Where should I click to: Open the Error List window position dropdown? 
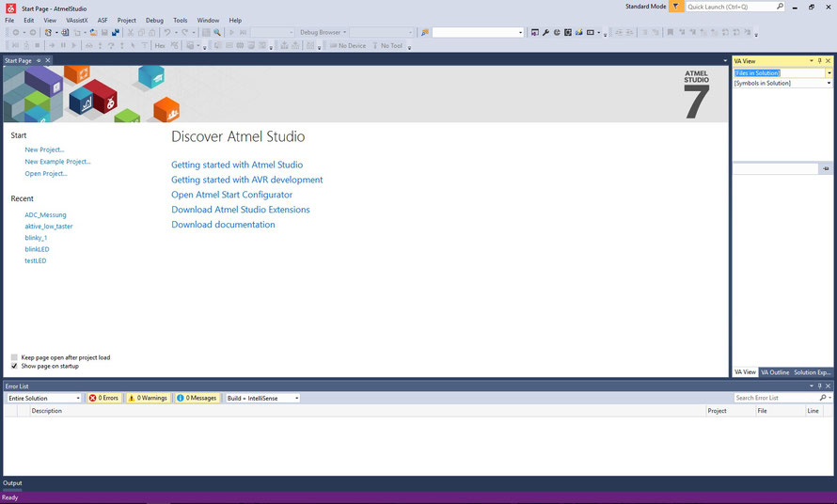coord(812,386)
